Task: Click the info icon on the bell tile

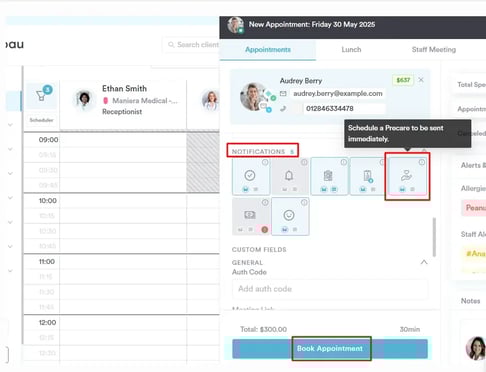Action: click(x=304, y=162)
